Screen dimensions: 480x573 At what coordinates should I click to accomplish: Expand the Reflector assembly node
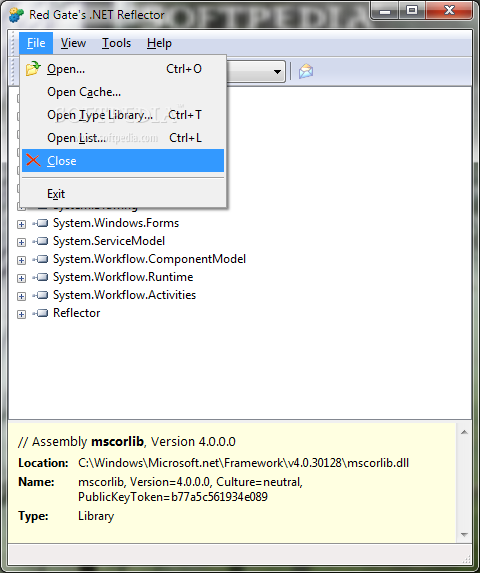(x=22, y=314)
